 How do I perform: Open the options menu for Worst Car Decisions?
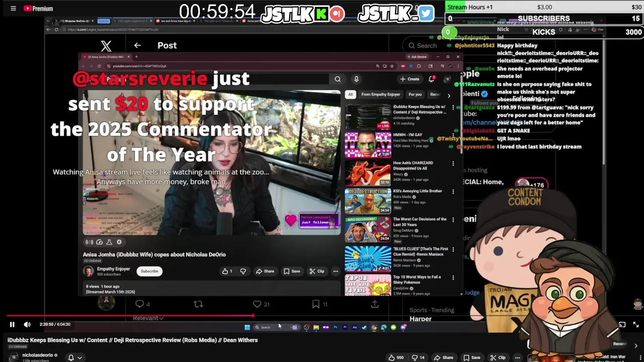[453, 220]
